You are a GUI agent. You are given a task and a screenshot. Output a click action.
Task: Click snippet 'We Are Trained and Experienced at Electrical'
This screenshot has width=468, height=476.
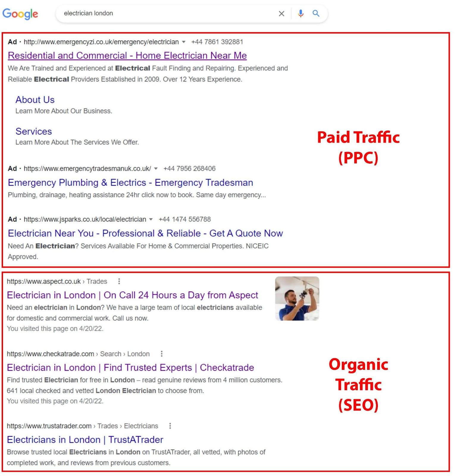click(x=148, y=74)
